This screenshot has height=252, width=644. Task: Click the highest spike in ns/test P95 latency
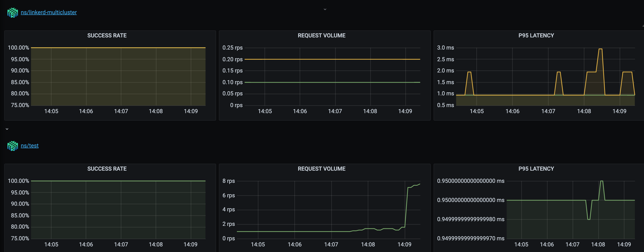point(601,181)
